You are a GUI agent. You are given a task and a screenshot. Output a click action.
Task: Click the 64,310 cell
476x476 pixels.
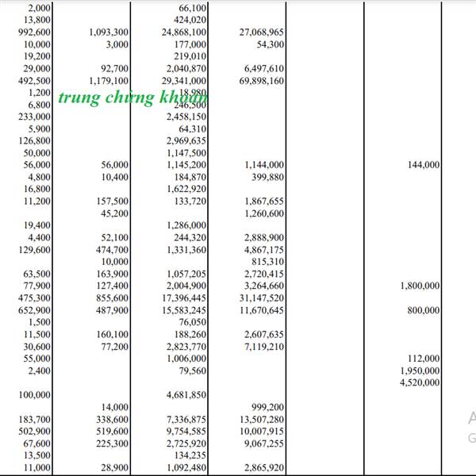(x=193, y=129)
